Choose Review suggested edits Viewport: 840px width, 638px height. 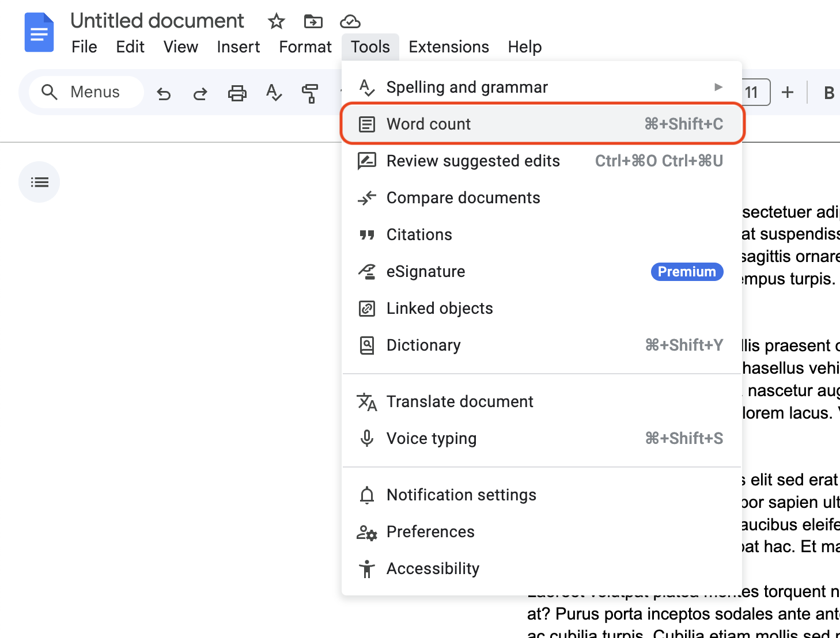[542, 161]
